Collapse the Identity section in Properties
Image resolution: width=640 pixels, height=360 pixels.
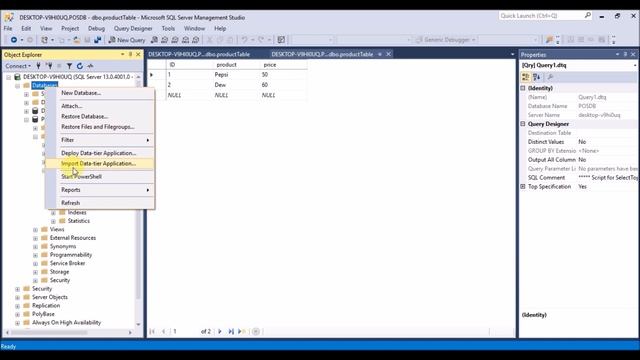pyautogui.click(x=523, y=88)
